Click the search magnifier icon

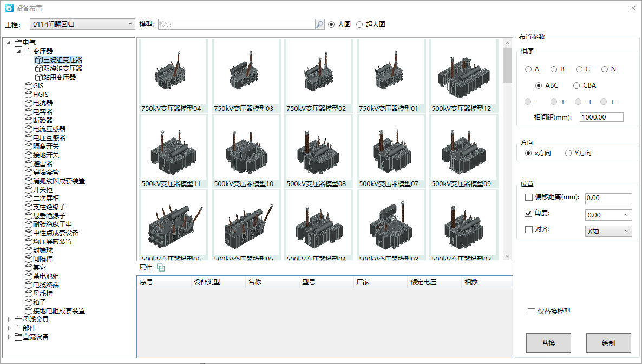pos(319,24)
